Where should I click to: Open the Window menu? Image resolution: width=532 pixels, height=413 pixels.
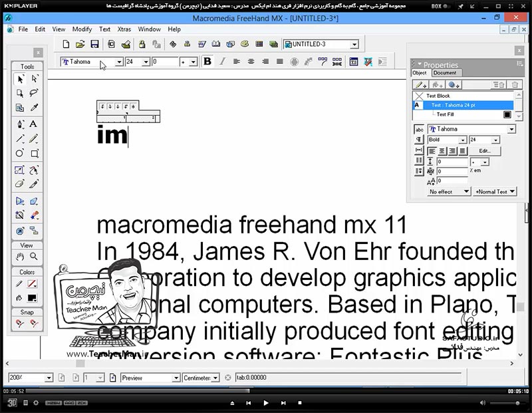pos(149,29)
